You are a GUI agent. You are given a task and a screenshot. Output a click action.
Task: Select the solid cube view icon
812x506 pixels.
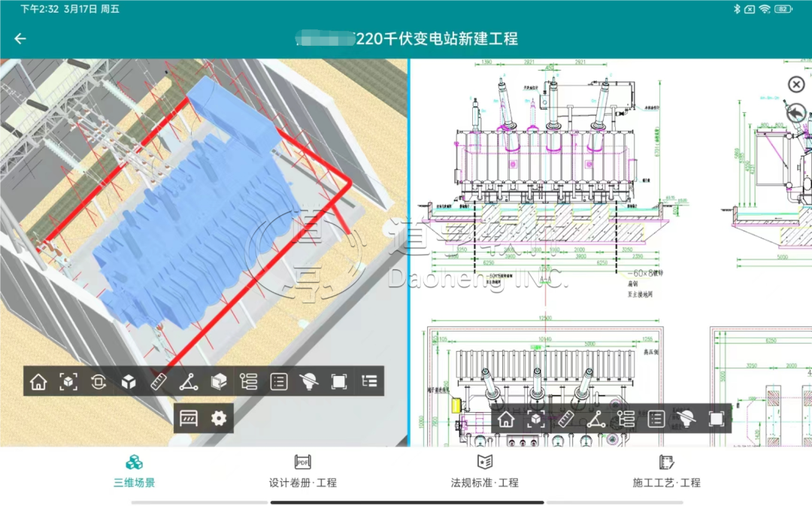coord(129,382)
